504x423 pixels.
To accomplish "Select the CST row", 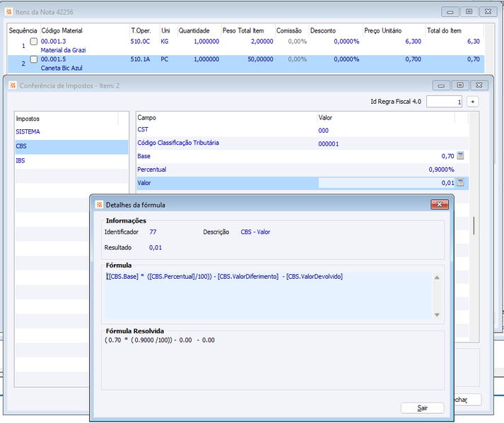I will click(303, 130).
